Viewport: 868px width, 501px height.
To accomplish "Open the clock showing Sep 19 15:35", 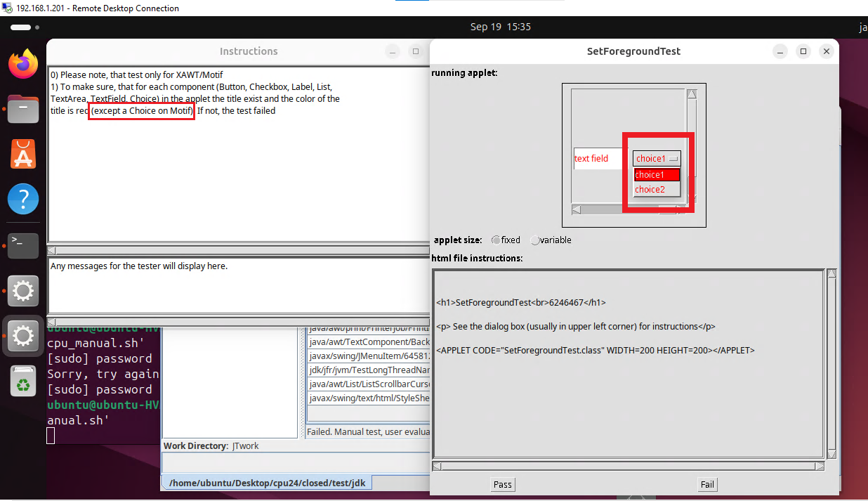I will click(500, 27).
